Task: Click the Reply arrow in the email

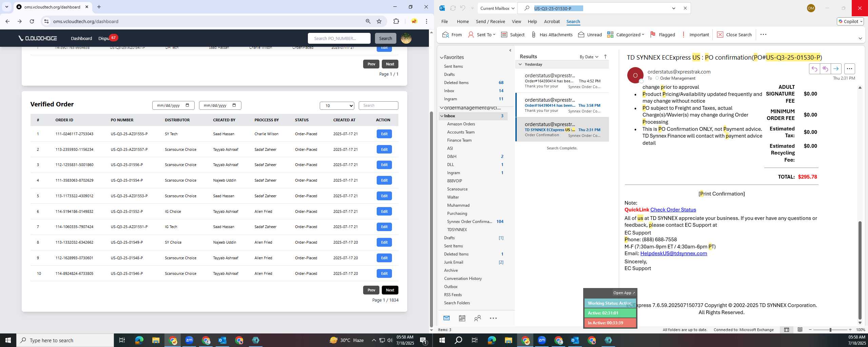Action: tap(814, 69)
